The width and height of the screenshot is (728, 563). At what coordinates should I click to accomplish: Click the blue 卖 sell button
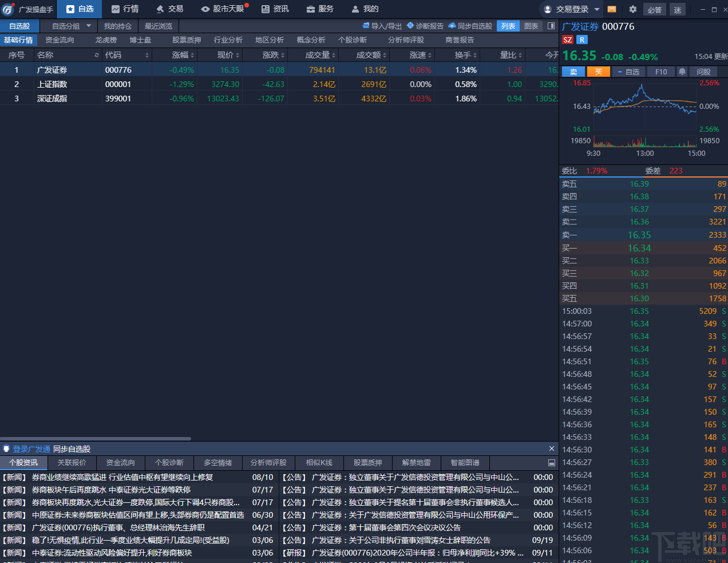[573, 72]
